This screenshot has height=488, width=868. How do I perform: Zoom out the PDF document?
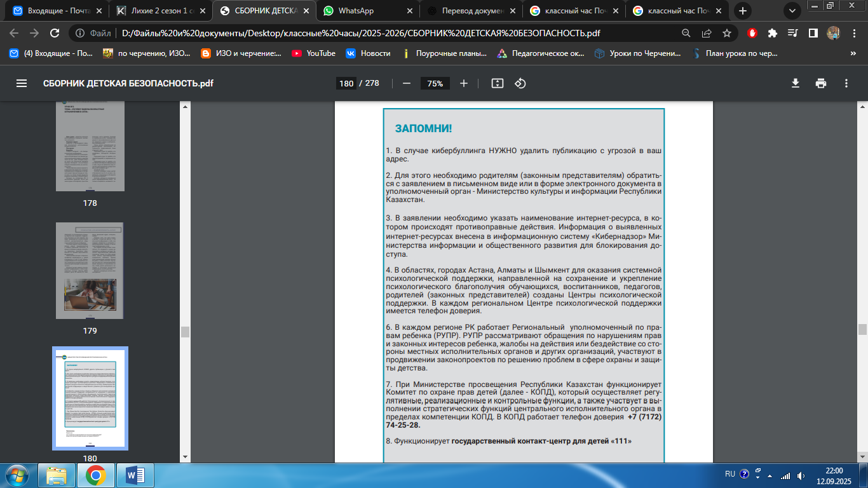coord(407,83)
